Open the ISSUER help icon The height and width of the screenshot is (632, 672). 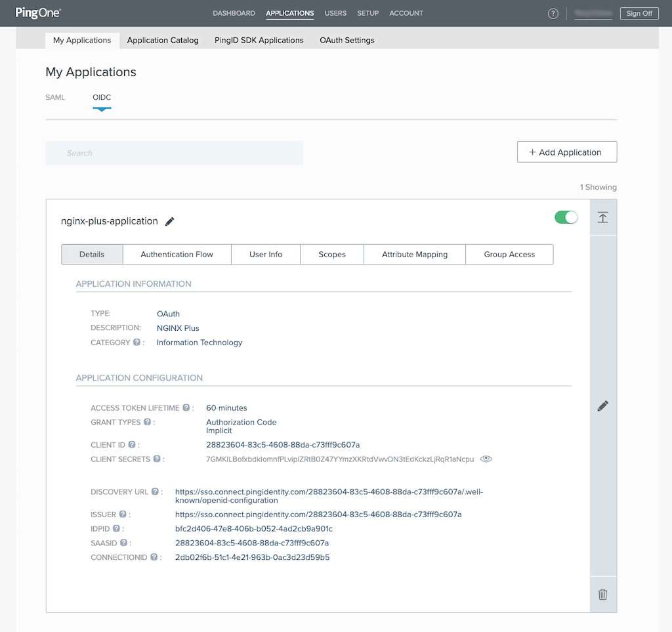[123, 514]
